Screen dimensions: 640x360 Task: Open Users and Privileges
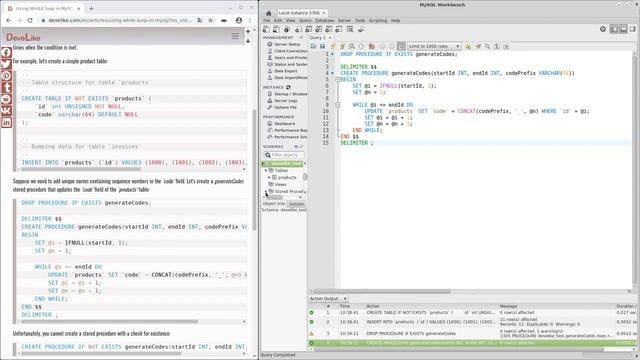pos(287,58)
